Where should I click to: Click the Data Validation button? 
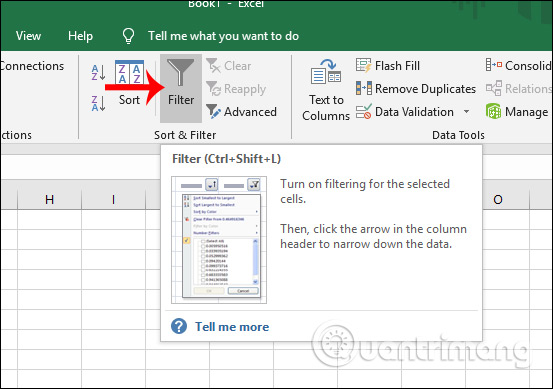pyautogui.click(x=405, y=112)
